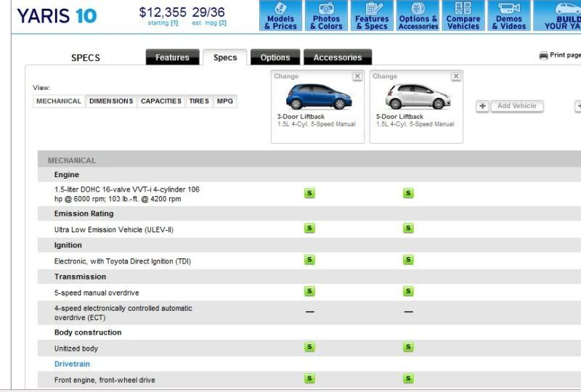Click the Engine subsection heading
This screenshot has width=581, height=392.
tap(66, 174)
